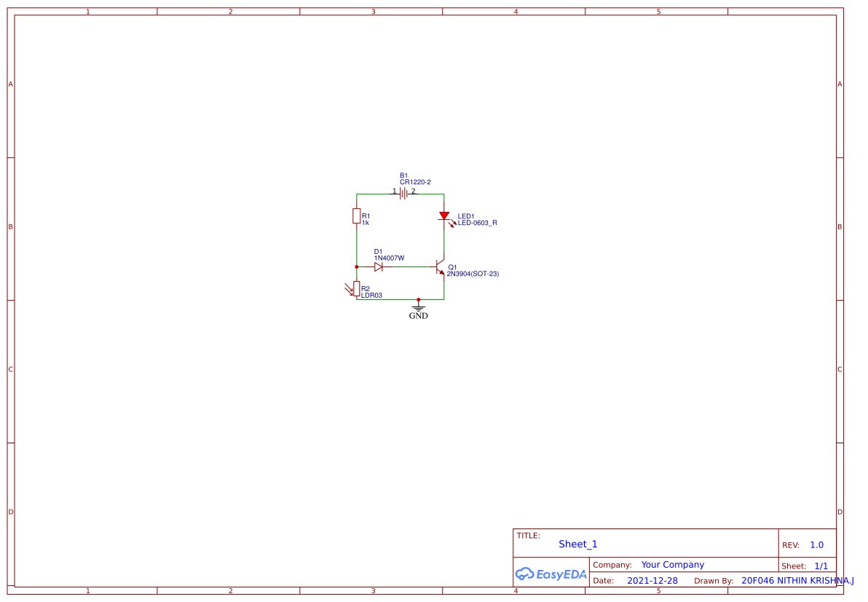Click the Sheet 1/1 field
Image resolution: width=868 pixels, height=602 pixels.
821,566
